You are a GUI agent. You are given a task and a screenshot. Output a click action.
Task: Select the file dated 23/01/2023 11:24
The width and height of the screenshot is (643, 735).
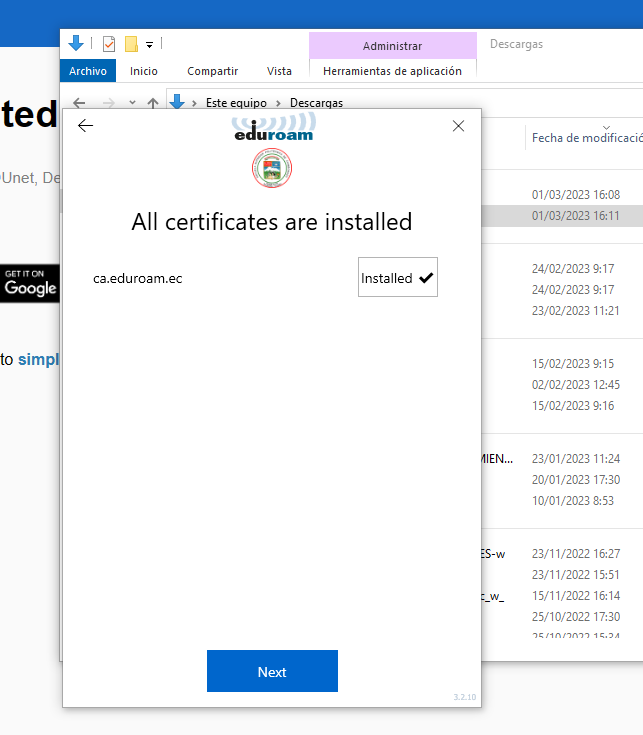tap(576, 458)
